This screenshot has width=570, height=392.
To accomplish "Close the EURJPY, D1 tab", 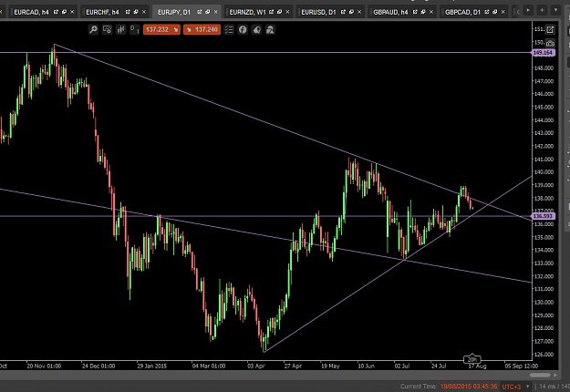I will tap(215, 12).
